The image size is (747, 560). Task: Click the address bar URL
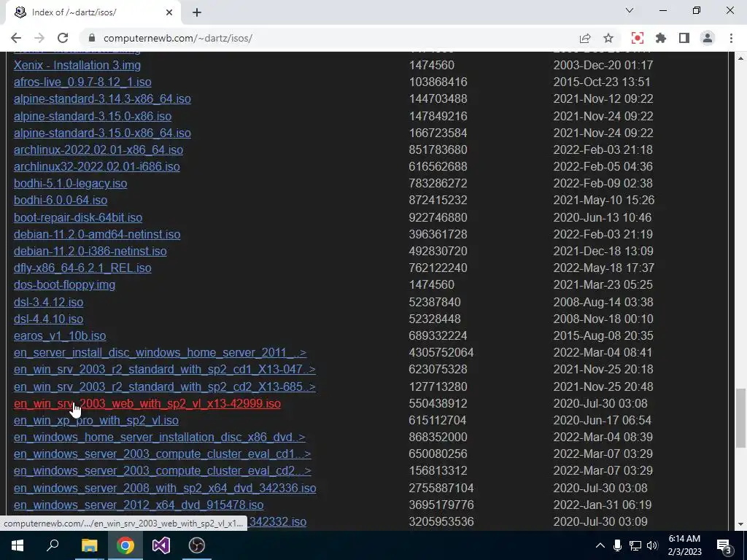point(178,38)
